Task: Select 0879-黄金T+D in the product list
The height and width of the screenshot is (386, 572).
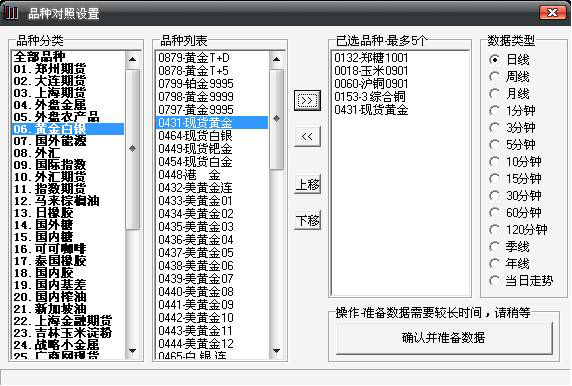Action: [x=212, y=58]
